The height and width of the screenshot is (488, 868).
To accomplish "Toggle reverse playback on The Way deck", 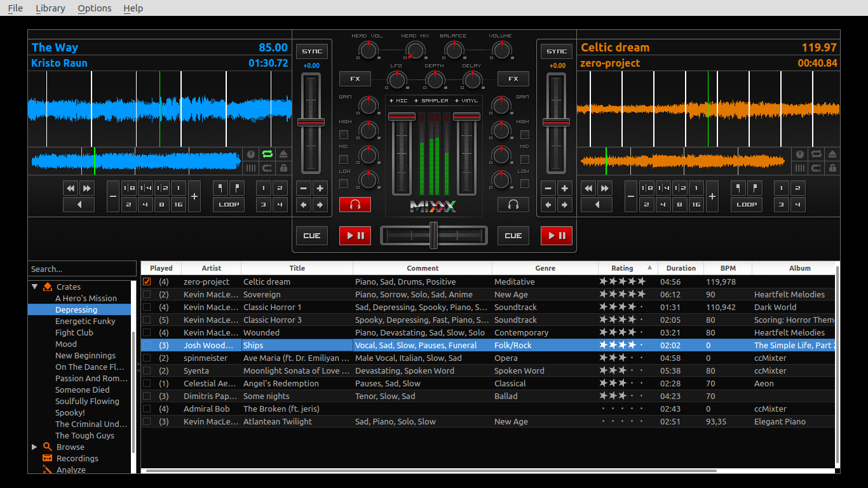I will tap(79, 205).
